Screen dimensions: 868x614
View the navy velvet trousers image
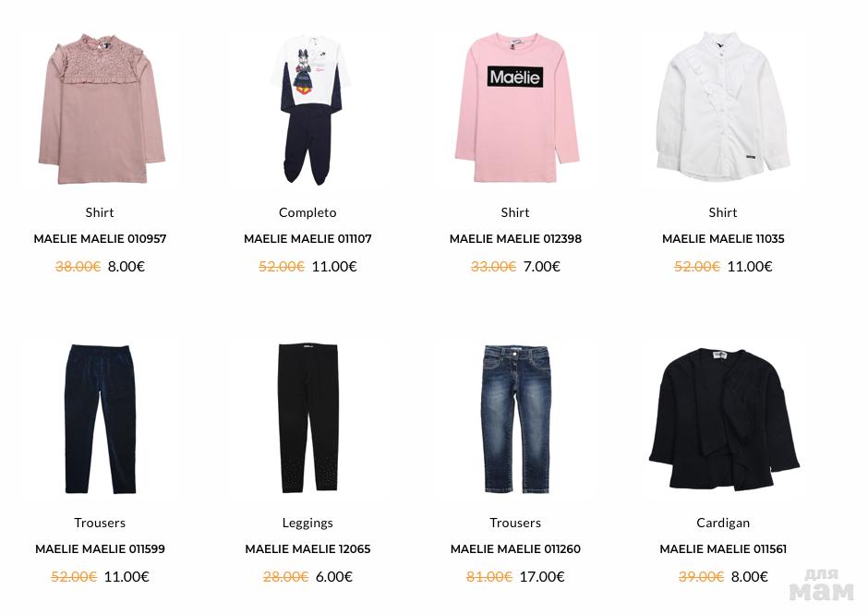coord(101,418)
